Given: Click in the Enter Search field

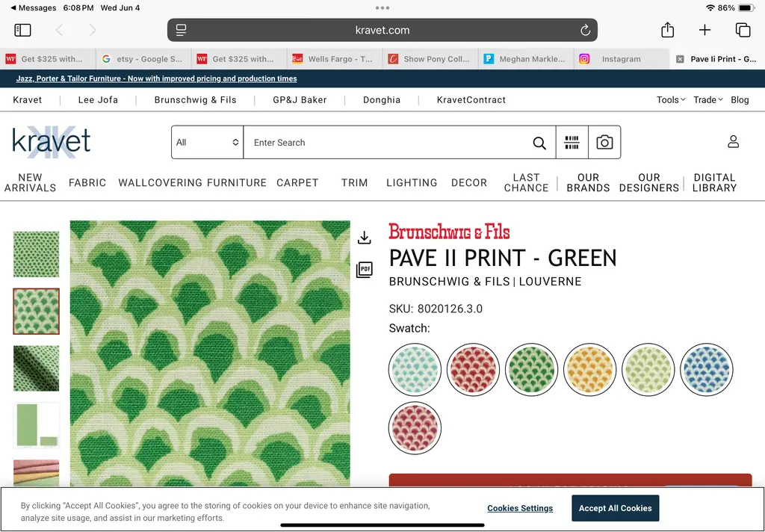Looking at the screenshot, I should [388, 143].
